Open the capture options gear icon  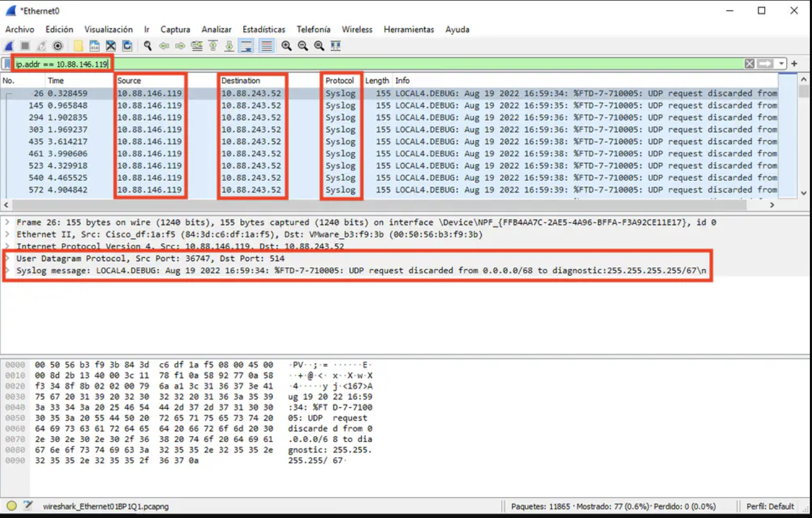click(58, 47)
